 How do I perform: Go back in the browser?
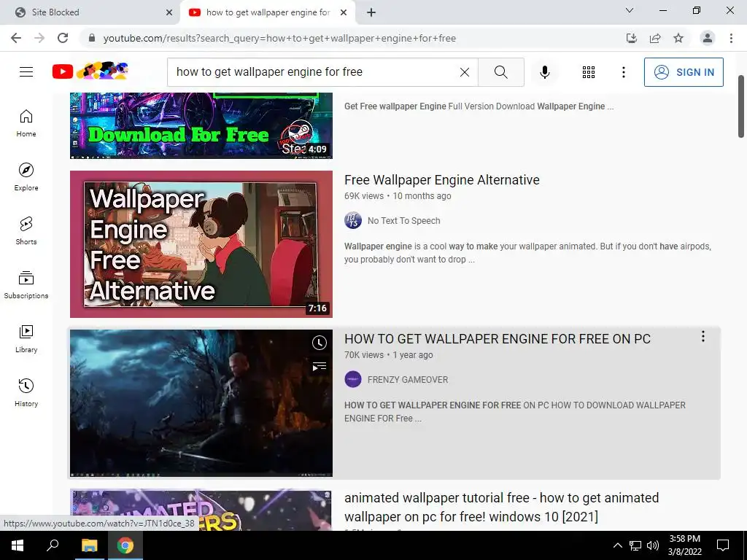click(16, 38)
